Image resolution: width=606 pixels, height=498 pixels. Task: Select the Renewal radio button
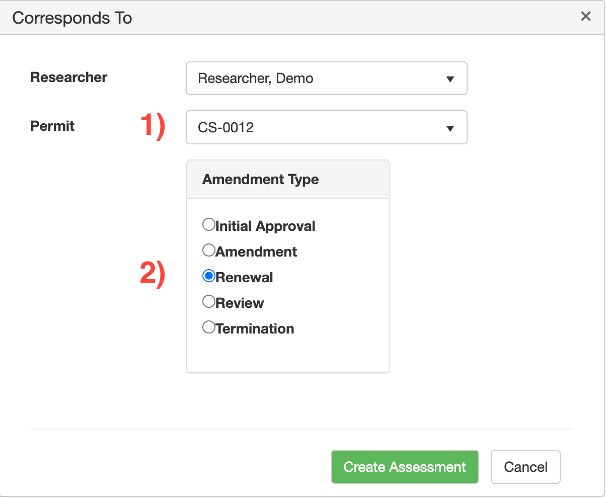click(x=208, y=276)
